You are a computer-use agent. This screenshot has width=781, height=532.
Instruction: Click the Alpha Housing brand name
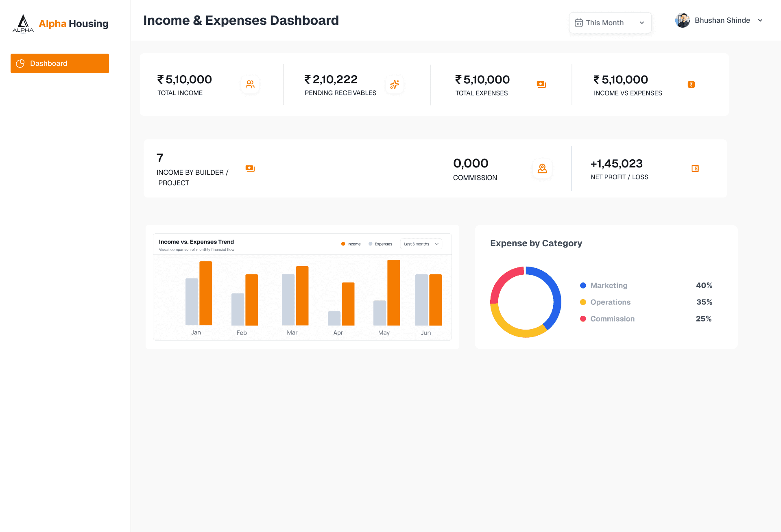pos(74,24)
